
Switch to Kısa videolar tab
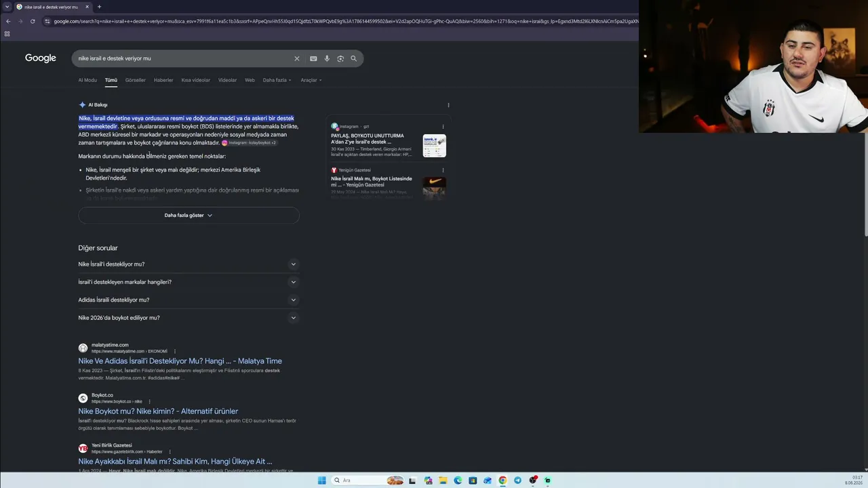click(x=196, y=80)
